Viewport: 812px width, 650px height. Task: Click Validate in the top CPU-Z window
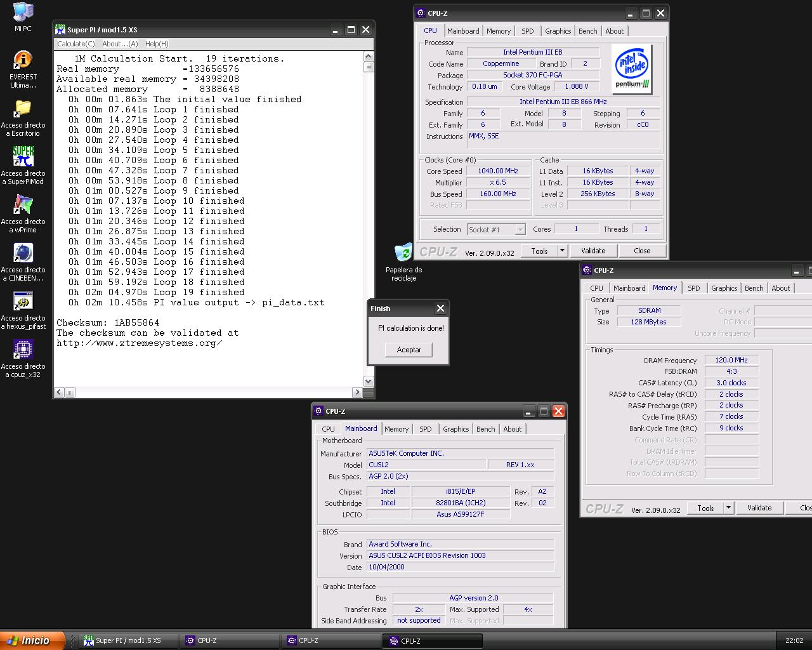click(593, 251)
